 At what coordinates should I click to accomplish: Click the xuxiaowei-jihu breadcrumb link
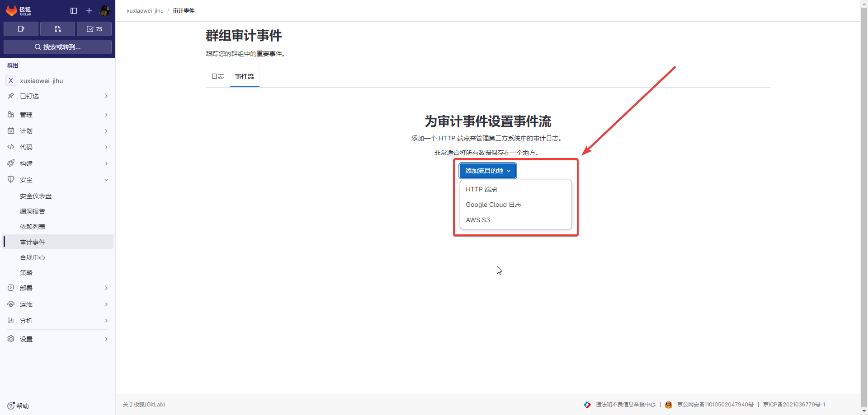tap(145, 11)
